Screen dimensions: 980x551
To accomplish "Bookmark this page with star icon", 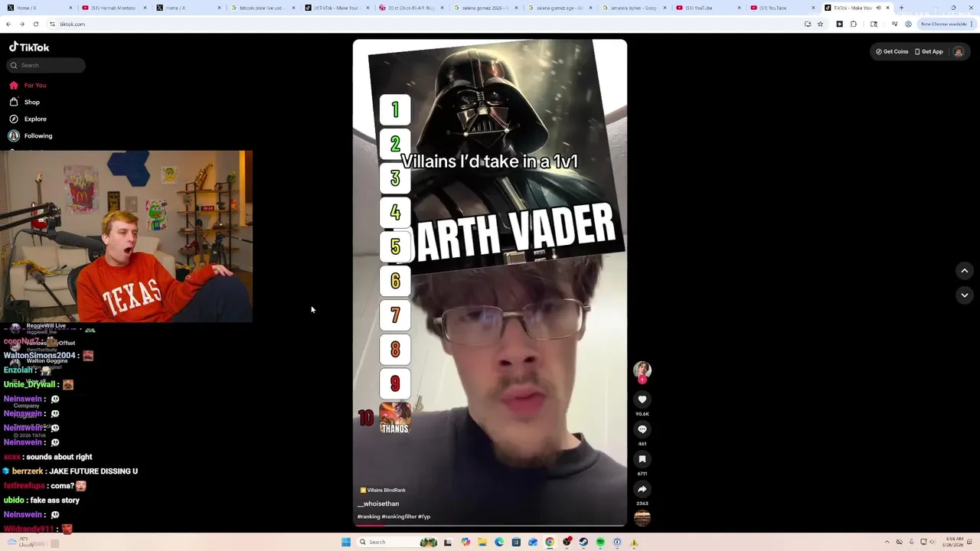I will [x=820, y=24].
